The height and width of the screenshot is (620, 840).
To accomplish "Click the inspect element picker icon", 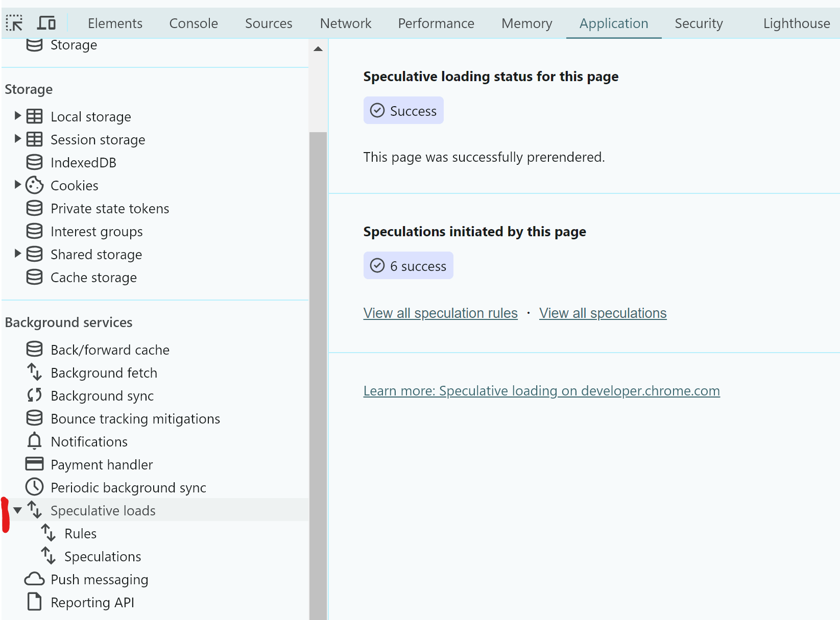I will (x=14, y=23).
